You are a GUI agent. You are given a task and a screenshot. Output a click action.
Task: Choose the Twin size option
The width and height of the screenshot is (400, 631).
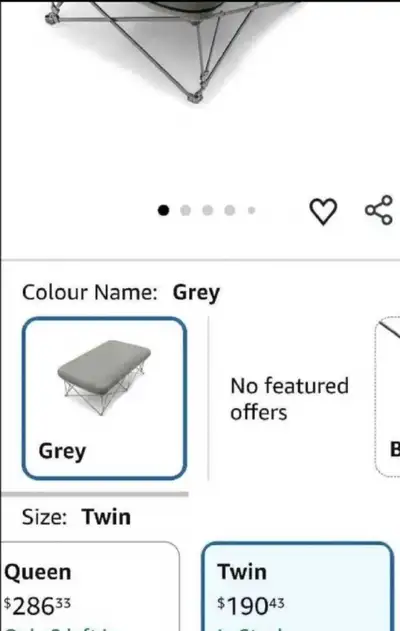click(297, 586)
